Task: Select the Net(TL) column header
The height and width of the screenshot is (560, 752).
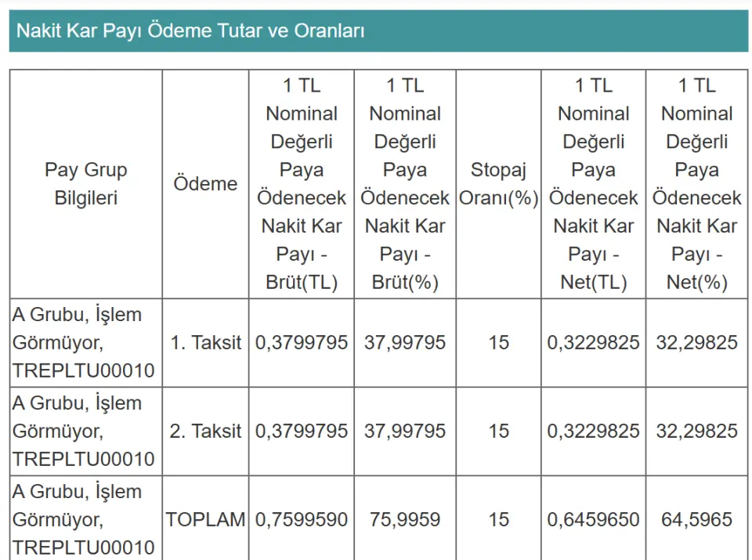Action: click(593, 184)
